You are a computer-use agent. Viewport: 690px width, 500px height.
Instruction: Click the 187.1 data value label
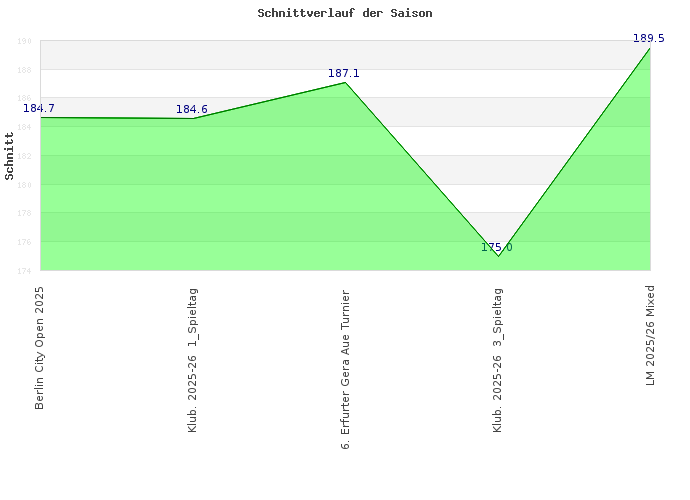point(343,73)
